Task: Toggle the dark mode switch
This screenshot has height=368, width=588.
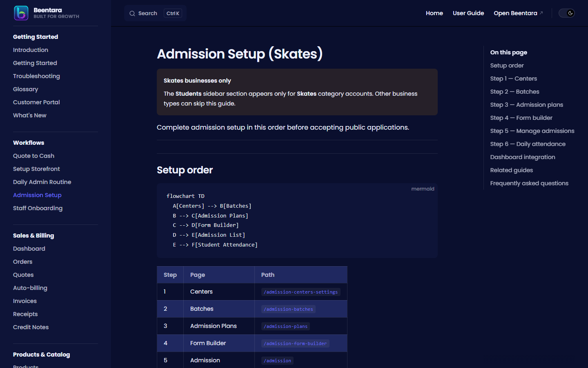Action: (567, 13)
